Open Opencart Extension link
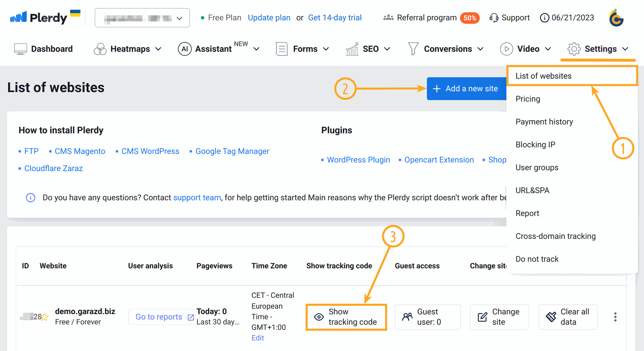The width and height of the screenshot is (644, 351). 439,160
